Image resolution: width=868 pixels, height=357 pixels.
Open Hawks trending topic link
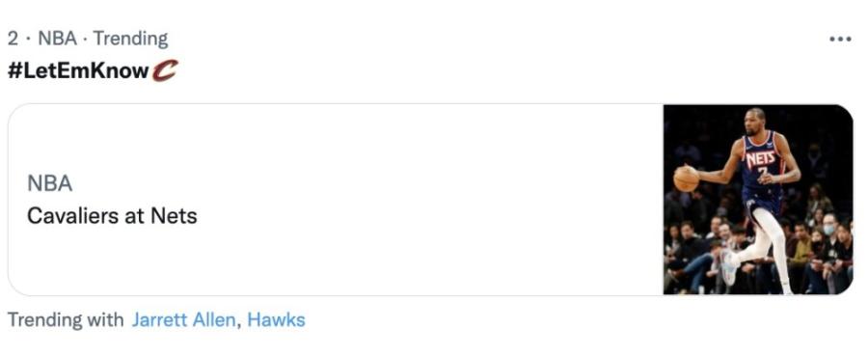(x=276, y=320)
